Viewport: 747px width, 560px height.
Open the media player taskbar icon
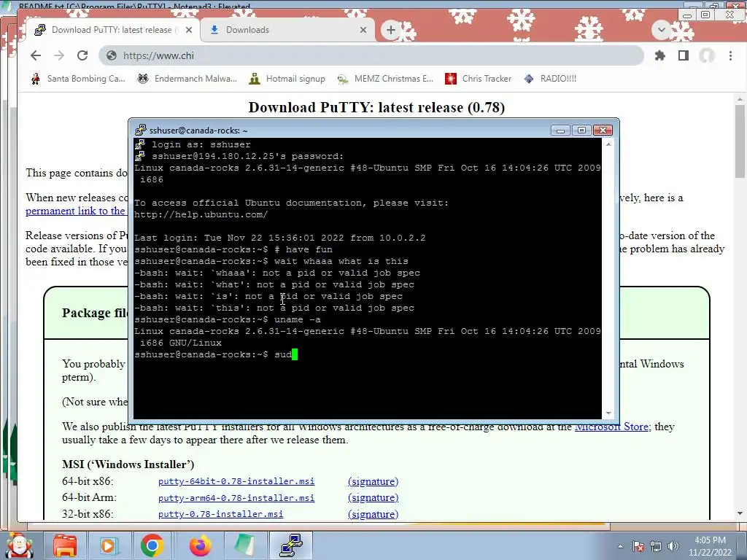[x=108, y=545]
